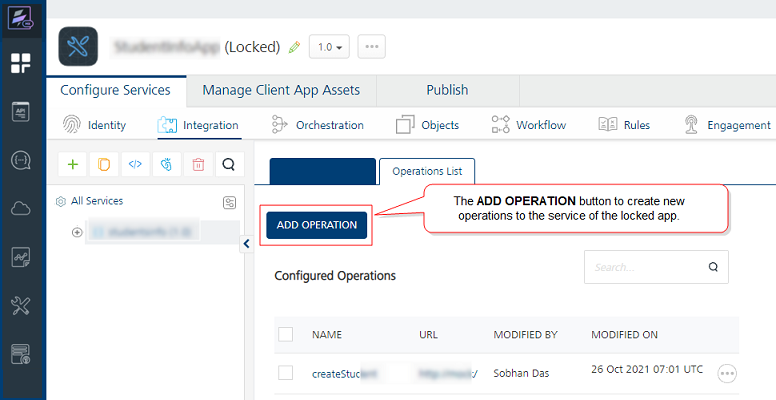The width and height of the screenshot is (776, 400).
Task: Click the ADD OPERATION button
Action: (317, 225)
